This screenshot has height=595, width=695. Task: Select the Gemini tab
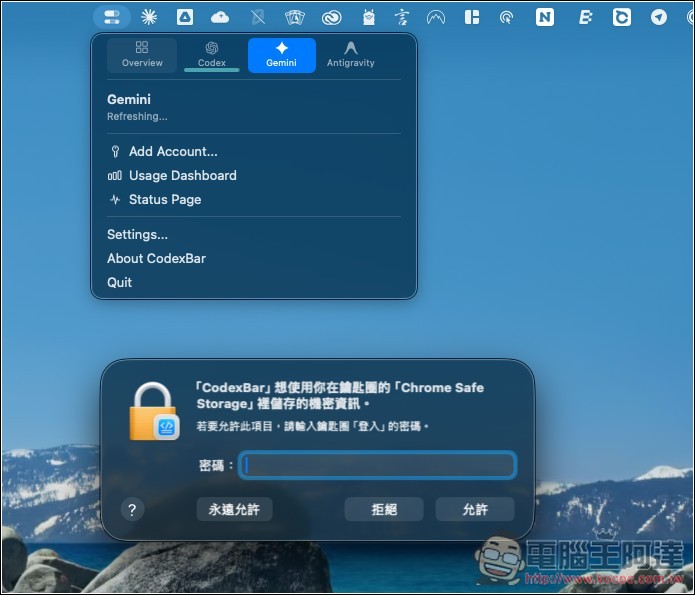pyautogui.click(x=281, y=55)
